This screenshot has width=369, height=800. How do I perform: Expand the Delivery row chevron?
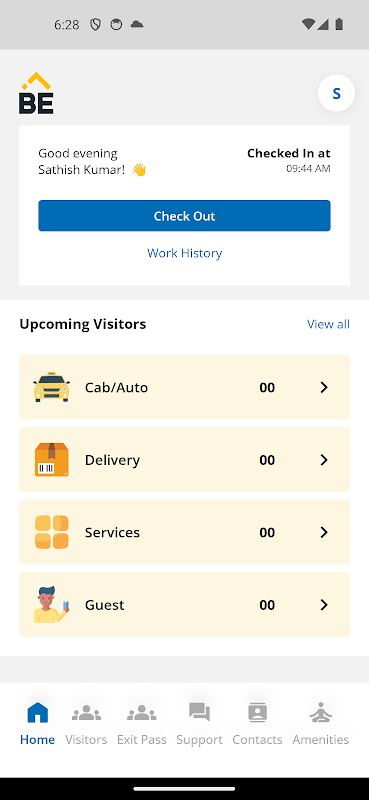tap(324, 460)
